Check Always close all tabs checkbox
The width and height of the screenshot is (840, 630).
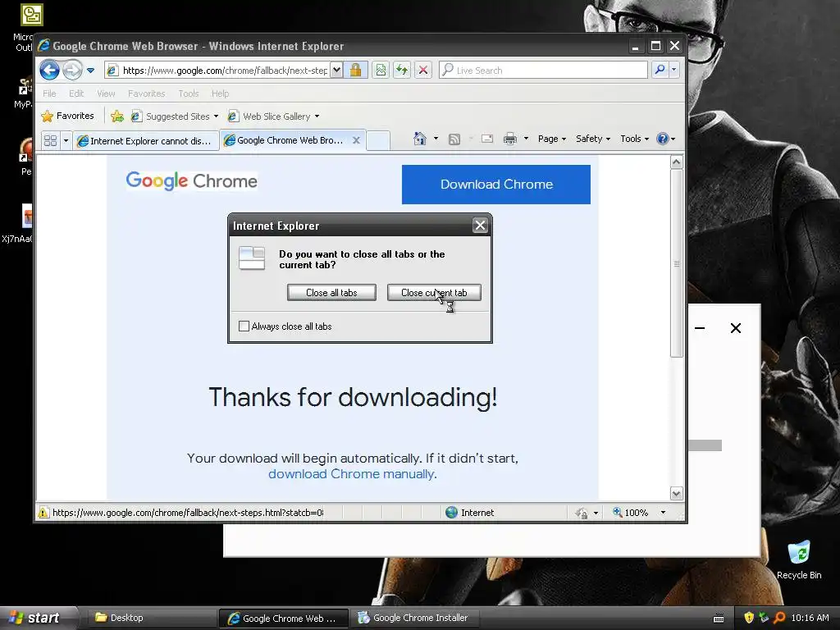coord(244,326)
